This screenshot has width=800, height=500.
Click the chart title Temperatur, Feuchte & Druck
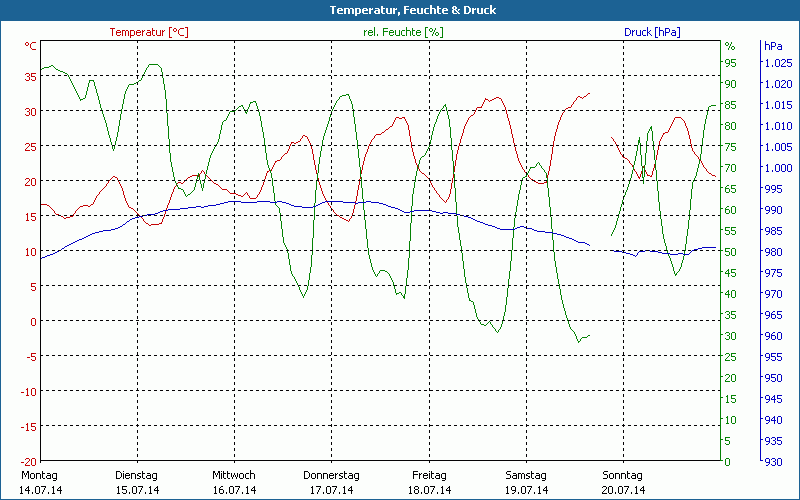413,10
